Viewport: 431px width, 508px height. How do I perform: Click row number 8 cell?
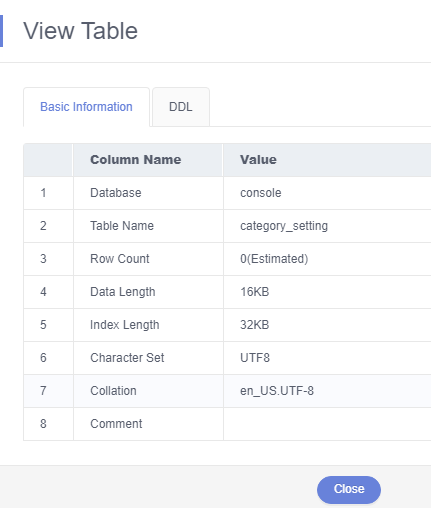pyautogui.click(x=48, y=424)
